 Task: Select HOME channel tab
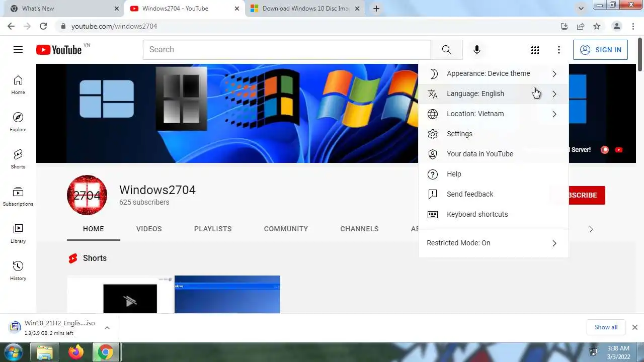point(94,229)
